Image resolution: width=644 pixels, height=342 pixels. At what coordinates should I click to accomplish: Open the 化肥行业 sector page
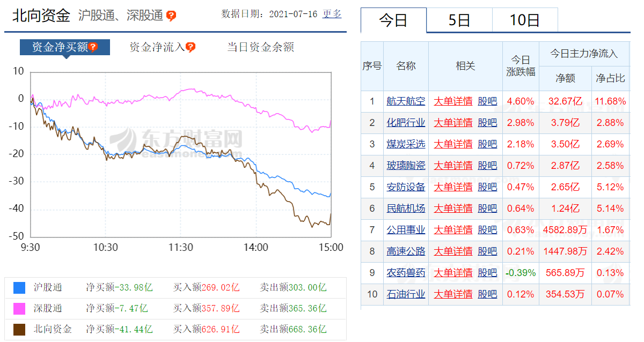(x=406, y=122)
